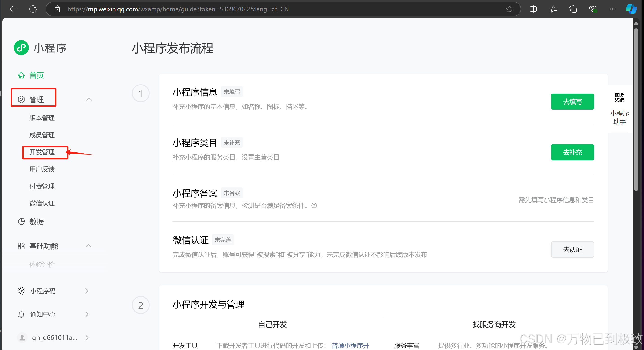Click the 小程序助手 QR code icon
Screen dimensions: 644x350
620,98
